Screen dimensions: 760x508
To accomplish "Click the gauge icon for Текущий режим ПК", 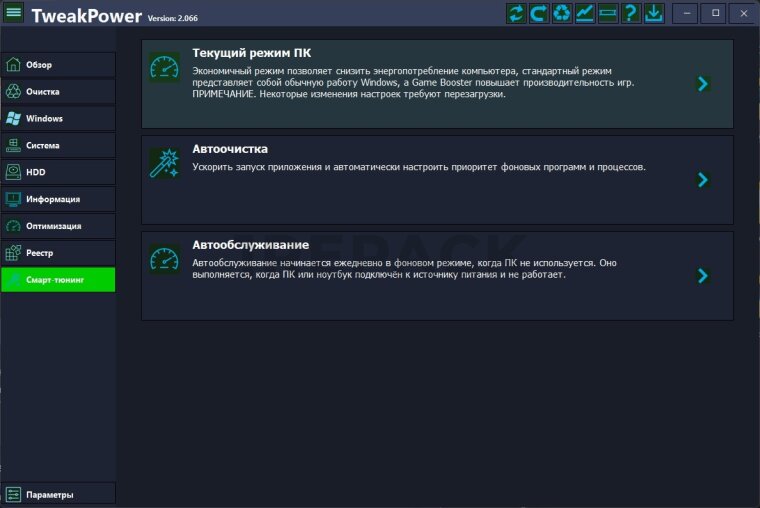I will click(164, 67).
